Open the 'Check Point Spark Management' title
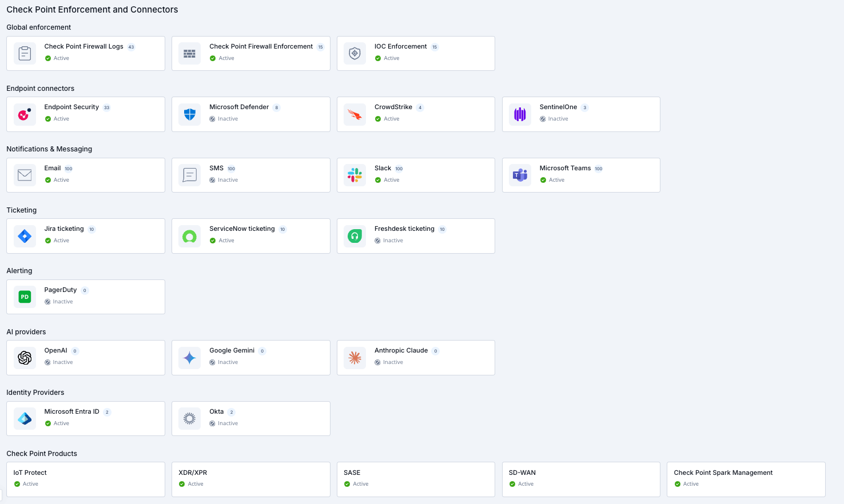 click(x=723, y=473)
